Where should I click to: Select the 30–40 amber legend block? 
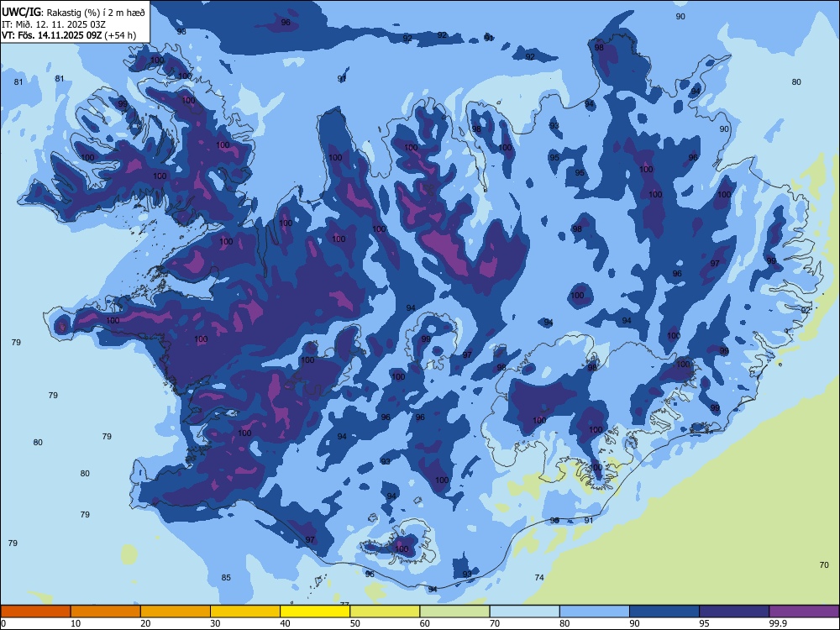click(245, 612)
